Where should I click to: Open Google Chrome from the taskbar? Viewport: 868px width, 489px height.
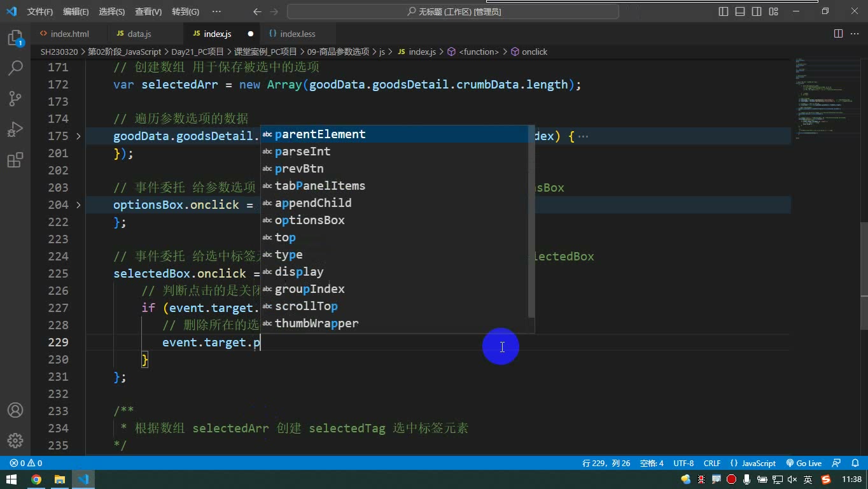point(36,479)
